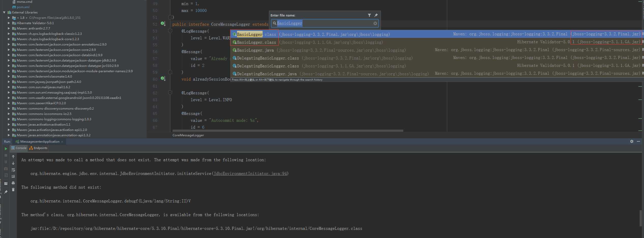Switch to the Endpoints tab
Viewport: 644px width, 238px height.
(38, 148)
